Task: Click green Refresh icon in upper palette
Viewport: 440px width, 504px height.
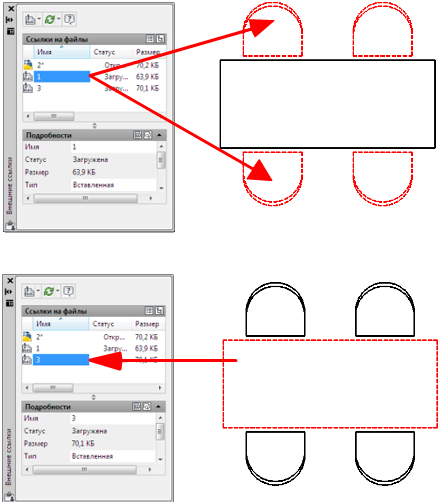Action: click(50, 19)
